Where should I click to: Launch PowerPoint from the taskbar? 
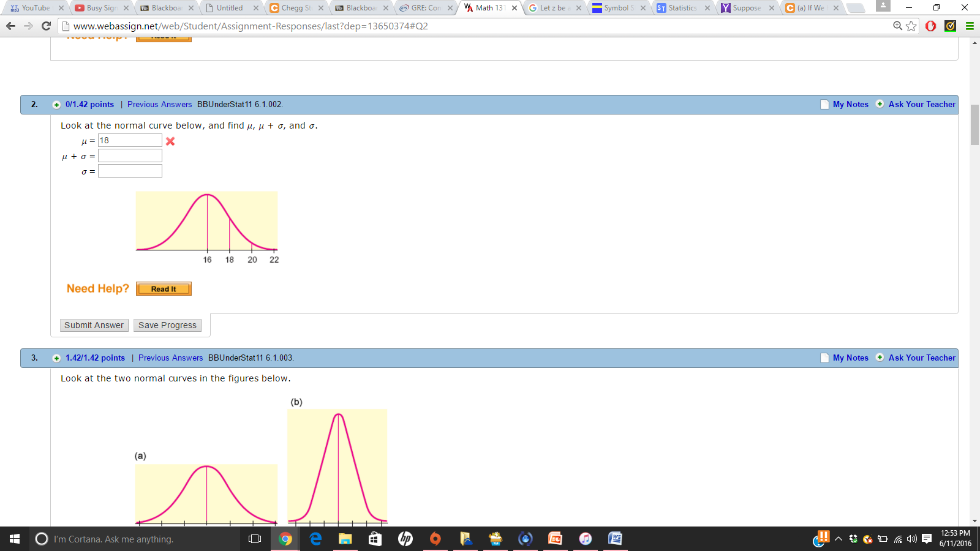[556, 539]
